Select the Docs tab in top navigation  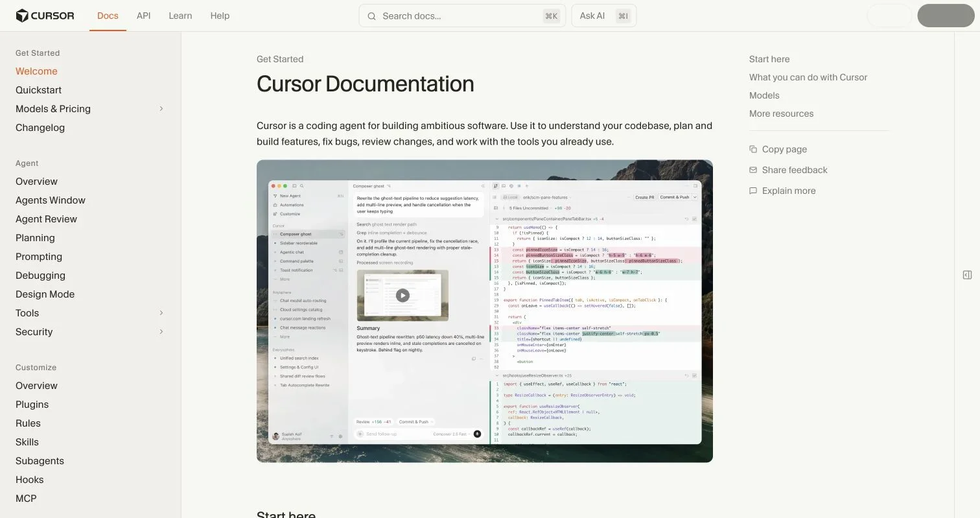[108, 16]
